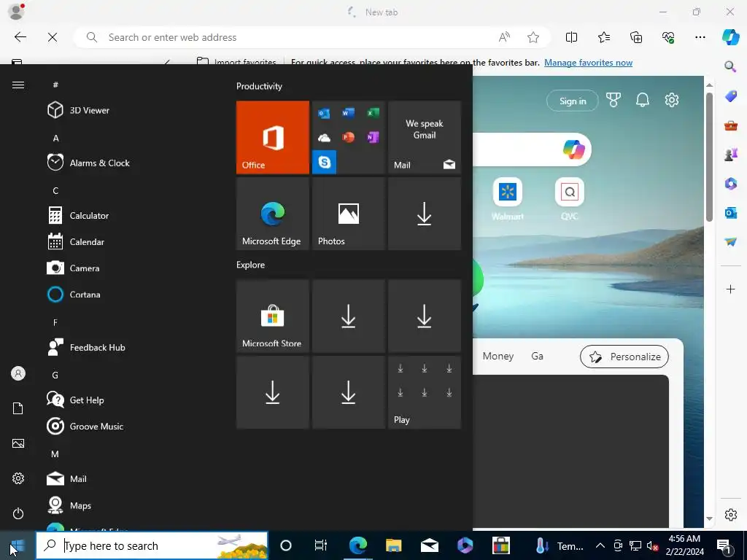Image resolution: width=747 pixels, height=560 pixels.
Task: Open Edge Settings and more menu
Action: click(x=700, y=37)
